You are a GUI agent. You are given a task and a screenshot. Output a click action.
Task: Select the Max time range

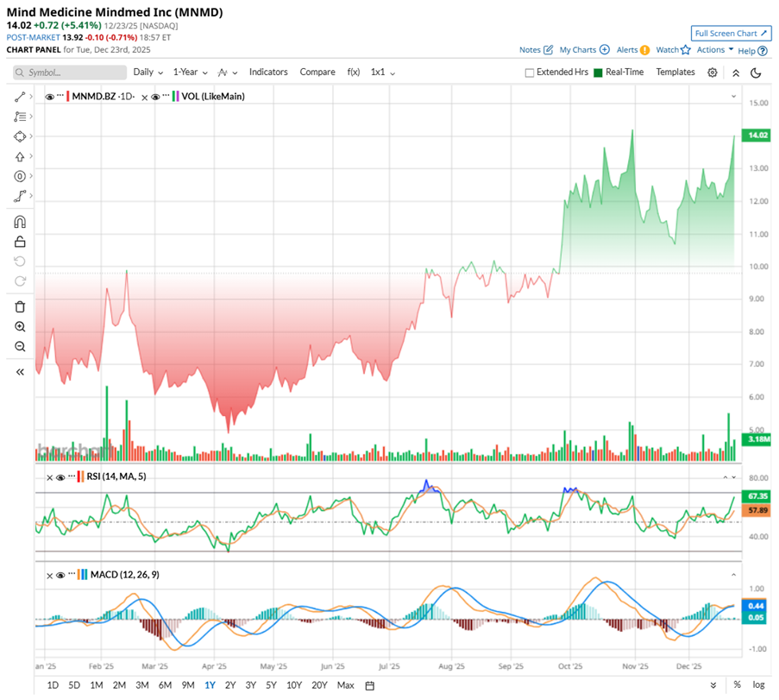tap(345, 685)
